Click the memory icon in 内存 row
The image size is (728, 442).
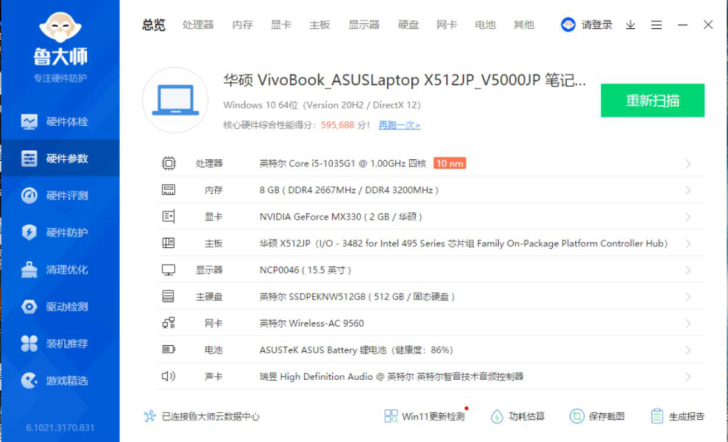(169, 190)
